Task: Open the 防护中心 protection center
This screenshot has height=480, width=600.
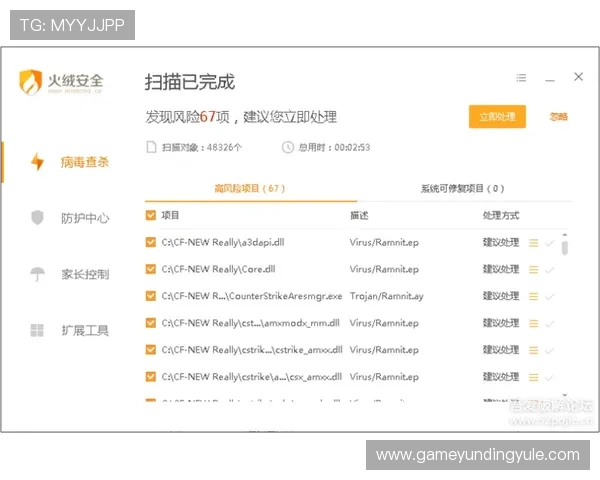Action: pos(85,218)
